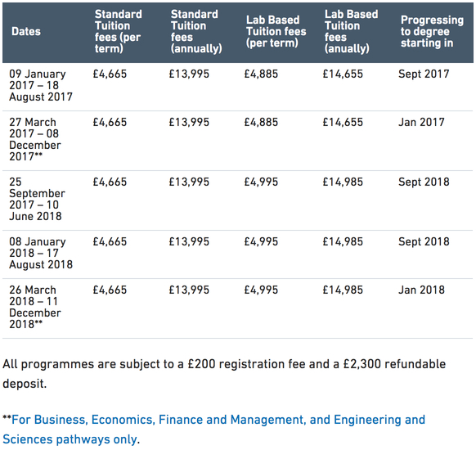476x450 pixels.
Task: Click the Sept 2017 progression cell
Action: pyautogui.click(x=424, y=74)
